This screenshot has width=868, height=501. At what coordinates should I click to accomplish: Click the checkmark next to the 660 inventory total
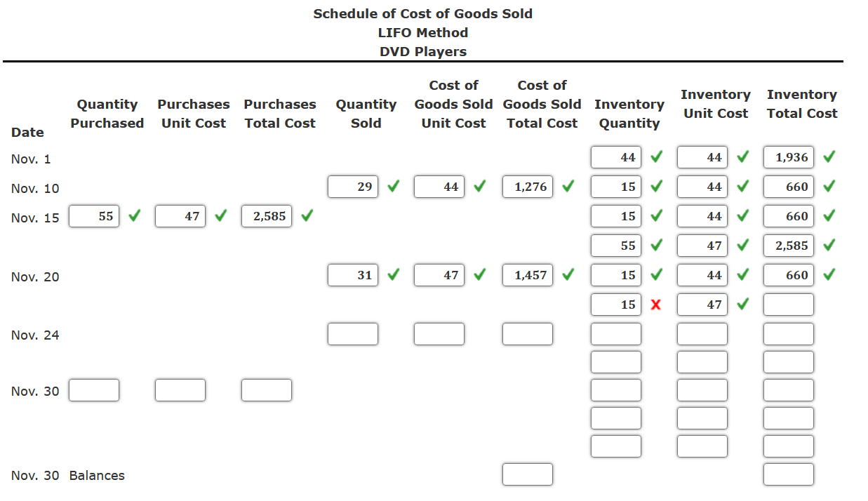point(829,187)
